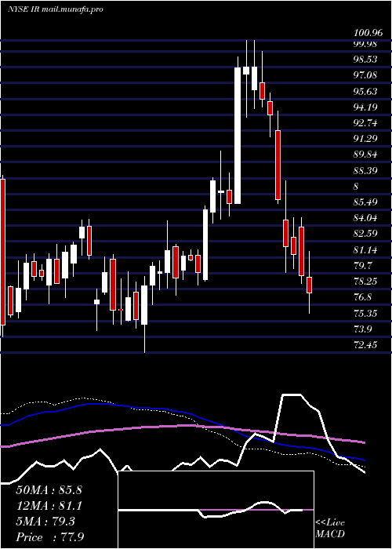The height and width of the screenshot is (549, 392).
Task: Click the 5MA : 79.3 readout
Action: (x=45, y=522)
